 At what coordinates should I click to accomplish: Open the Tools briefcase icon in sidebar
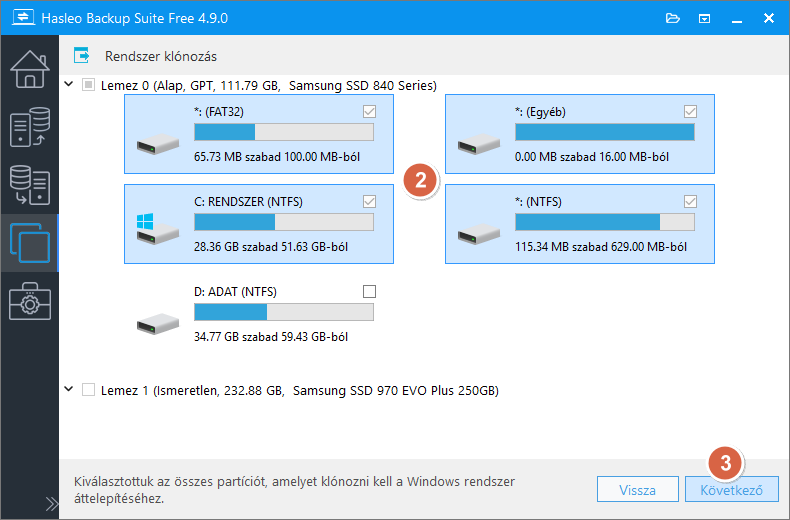tap(29, 301)
